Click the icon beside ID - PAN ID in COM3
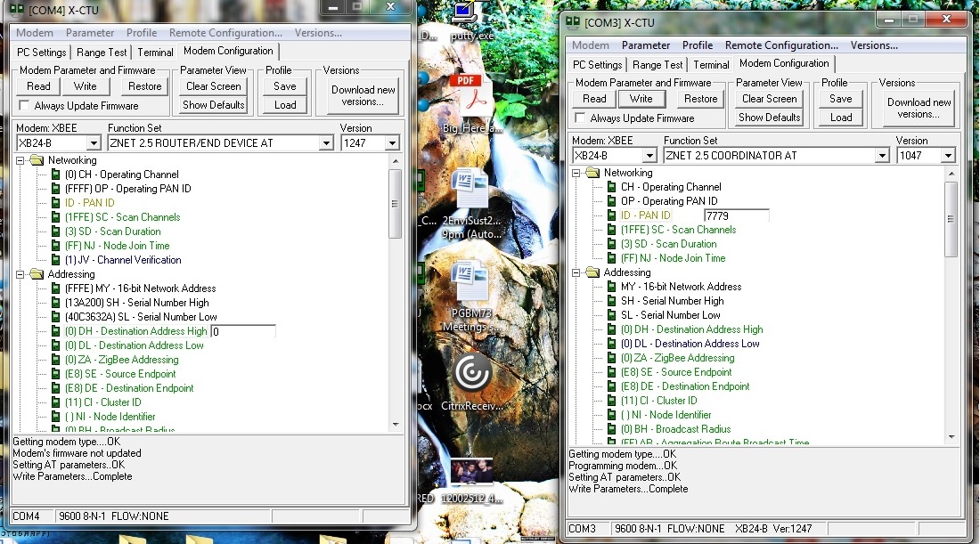 point(612,215)
